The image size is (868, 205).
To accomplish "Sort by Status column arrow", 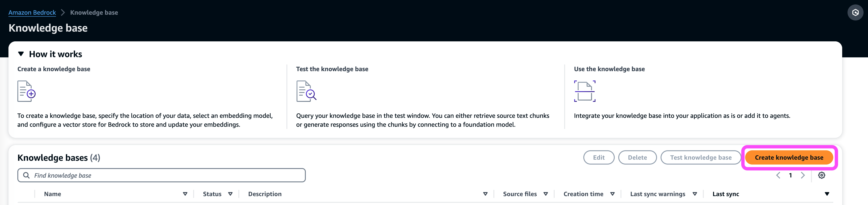I will coord(230,194).
